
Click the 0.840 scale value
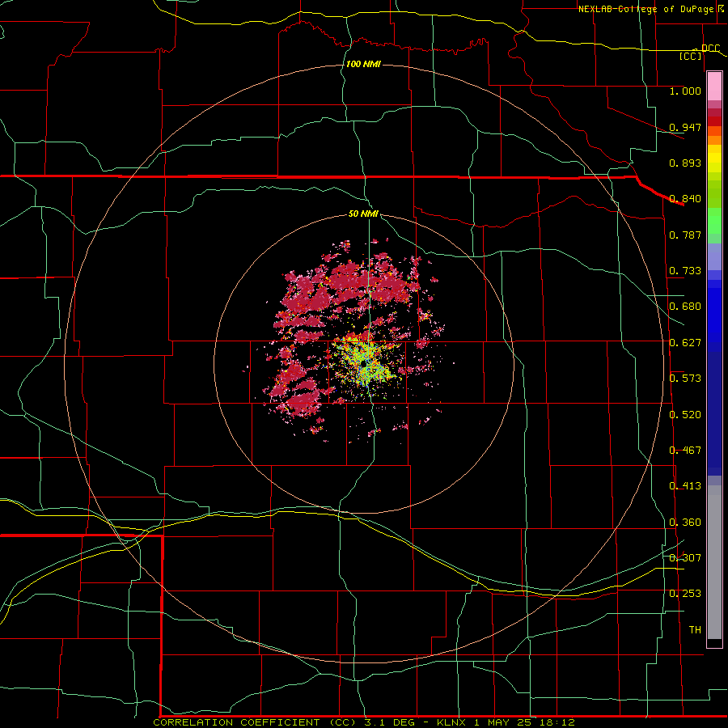685,199
